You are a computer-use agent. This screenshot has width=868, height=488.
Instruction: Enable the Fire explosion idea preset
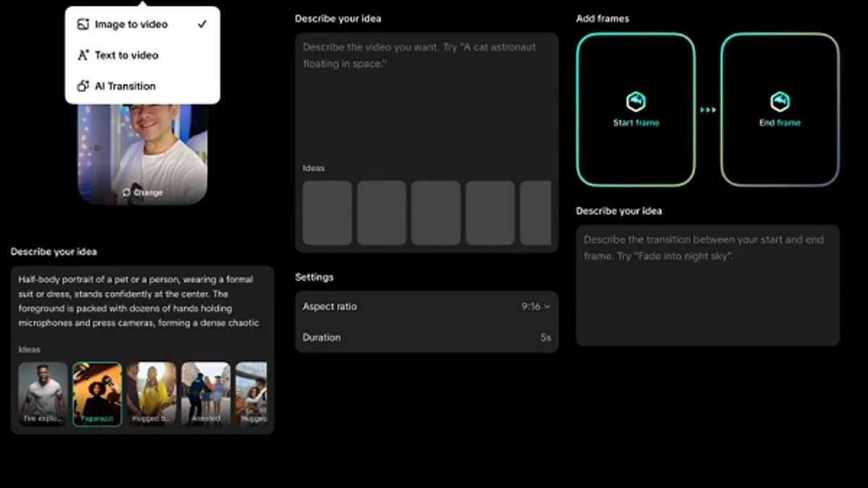(x=43, y=394)
